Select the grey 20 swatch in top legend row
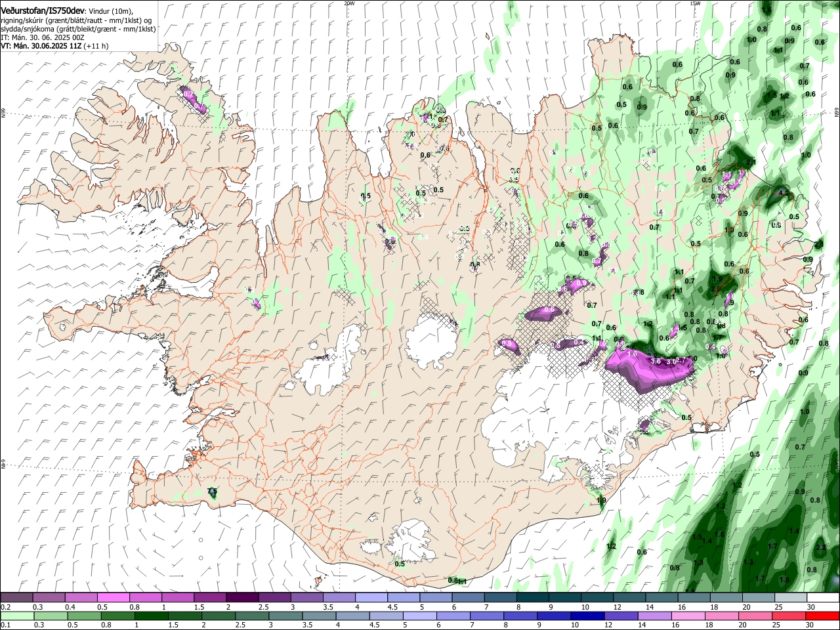Screen dimensions: 840x630 (x=758, y=598)
